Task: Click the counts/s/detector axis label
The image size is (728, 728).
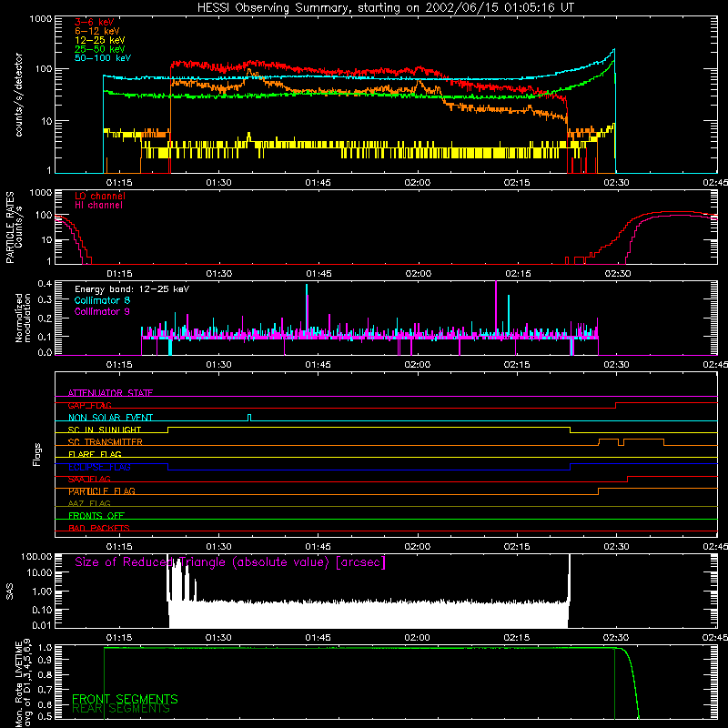Action: pyautogui.click(x=19, y=95)
